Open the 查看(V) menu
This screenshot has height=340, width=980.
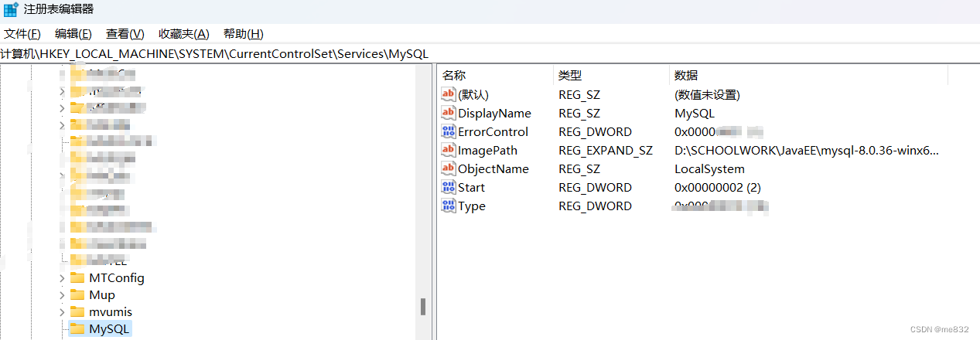coord(125,34)
